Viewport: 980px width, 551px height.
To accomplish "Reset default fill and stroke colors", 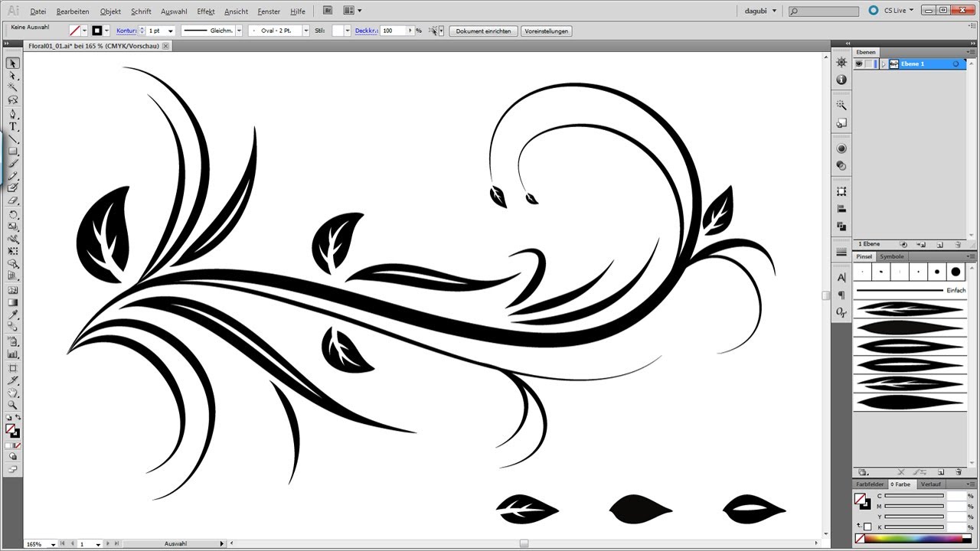I will 8,416.
